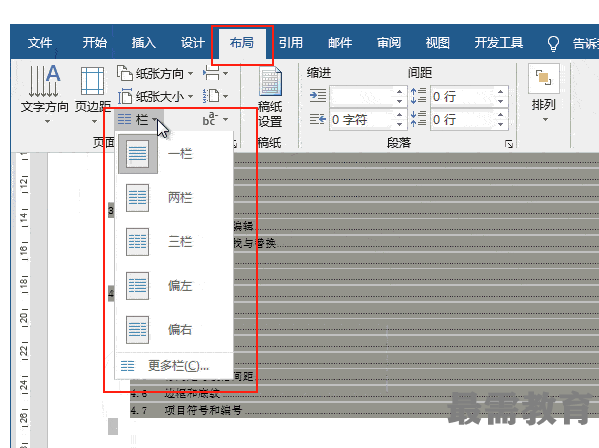Decrease spacing before with down arrow
This screenshot has width=599, height=448.
[500, 101]
